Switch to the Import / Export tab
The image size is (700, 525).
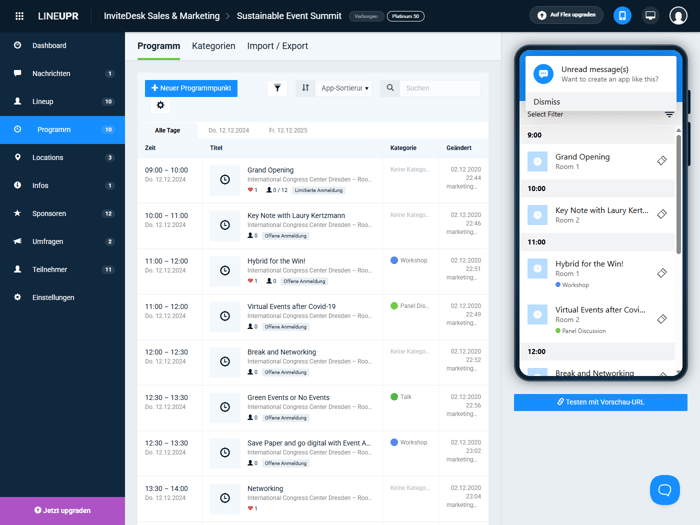[277, 46]
